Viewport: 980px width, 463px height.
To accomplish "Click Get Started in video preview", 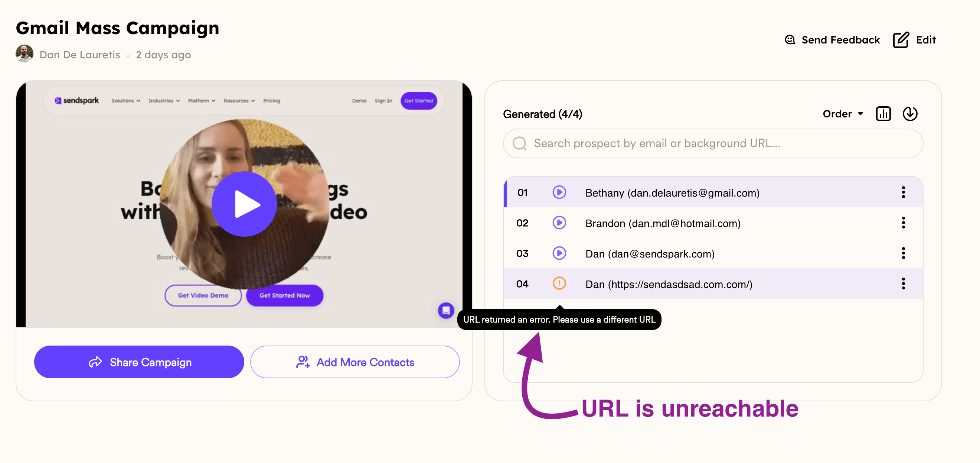I will [x=418, y=101].
